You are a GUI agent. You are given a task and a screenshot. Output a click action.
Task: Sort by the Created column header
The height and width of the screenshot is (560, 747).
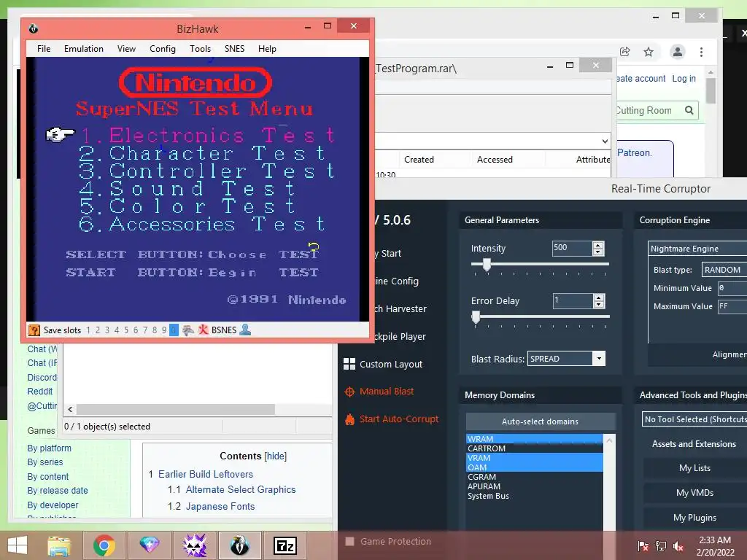tap(419, 160)
